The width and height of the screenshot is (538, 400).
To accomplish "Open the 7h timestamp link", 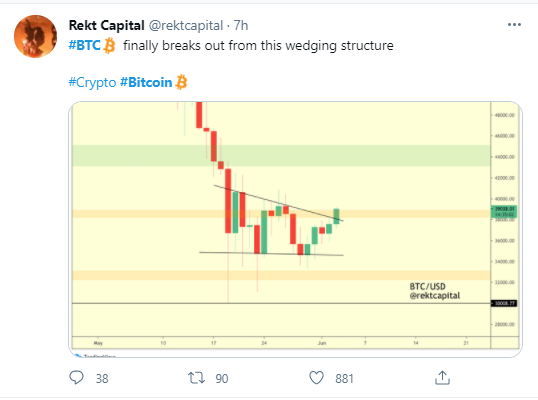I will coord(241,25).
